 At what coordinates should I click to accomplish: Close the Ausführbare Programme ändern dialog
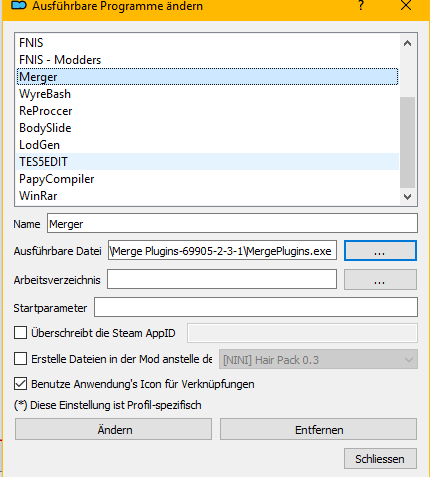(406, 5)
